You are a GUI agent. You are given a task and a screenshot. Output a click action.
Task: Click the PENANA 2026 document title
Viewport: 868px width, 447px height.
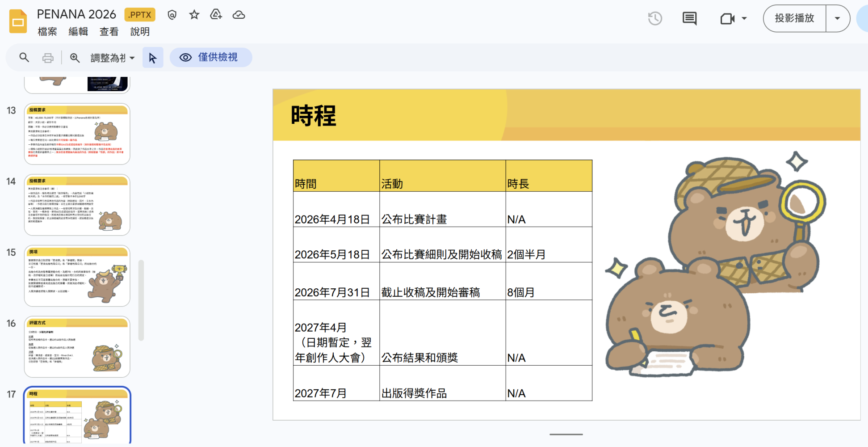click(76, 14)
